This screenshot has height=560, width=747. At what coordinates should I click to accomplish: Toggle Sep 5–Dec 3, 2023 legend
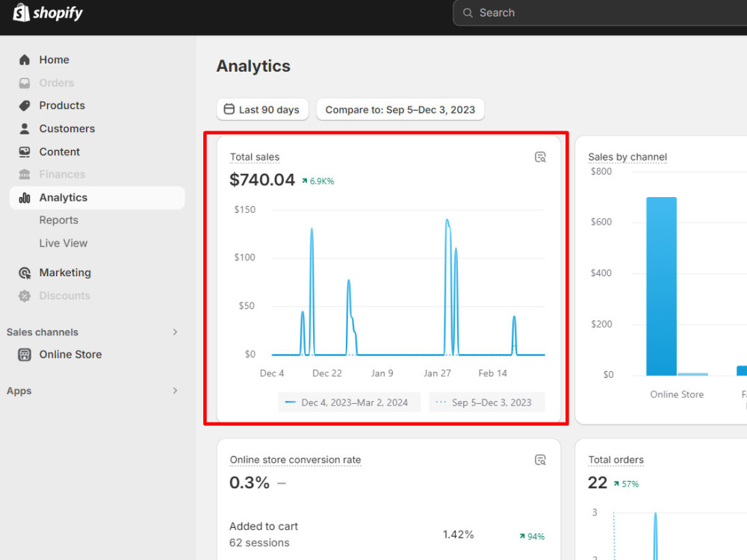pyautogui.click(x=487, y=402)
